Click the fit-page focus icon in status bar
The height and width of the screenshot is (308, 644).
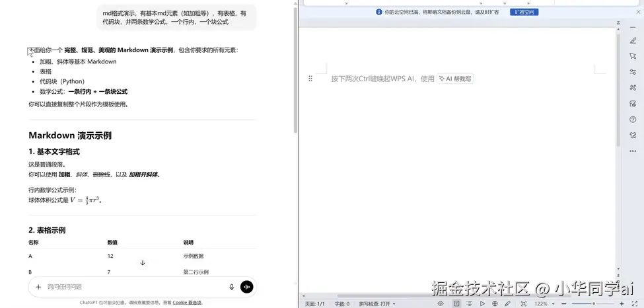tap(524, 303)
